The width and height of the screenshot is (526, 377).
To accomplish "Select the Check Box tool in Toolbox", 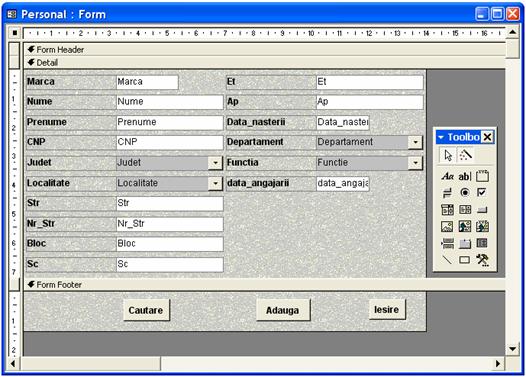I will pos(482,192).
